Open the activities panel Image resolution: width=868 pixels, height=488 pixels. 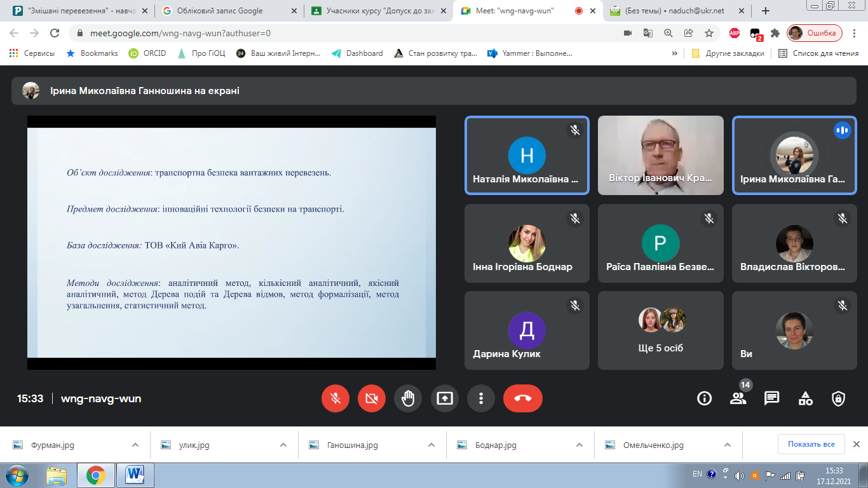(805, 398)
